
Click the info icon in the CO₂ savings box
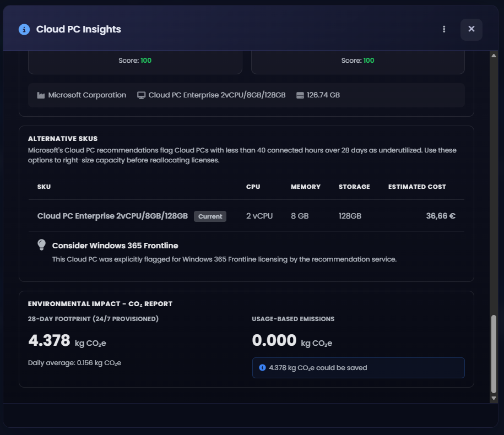[262, 367]
